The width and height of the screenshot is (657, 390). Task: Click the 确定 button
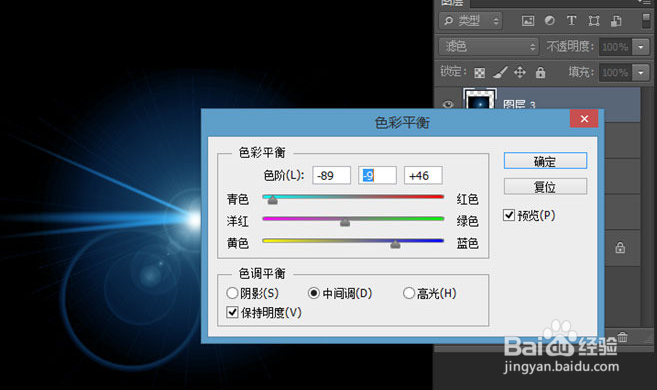tap(545, 161)
